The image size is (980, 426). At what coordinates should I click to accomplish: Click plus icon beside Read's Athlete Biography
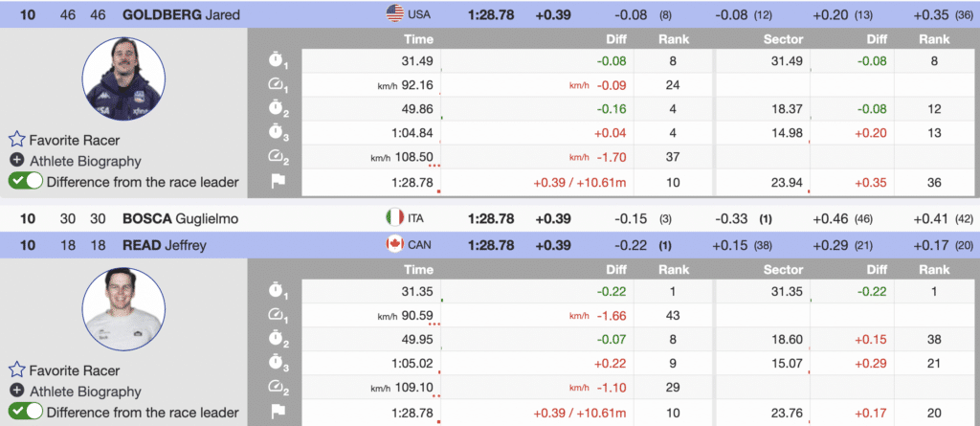click(x=16, y=391)
